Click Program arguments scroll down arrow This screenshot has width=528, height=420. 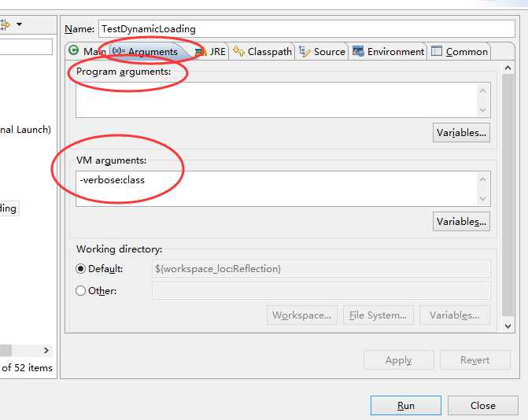483,109
